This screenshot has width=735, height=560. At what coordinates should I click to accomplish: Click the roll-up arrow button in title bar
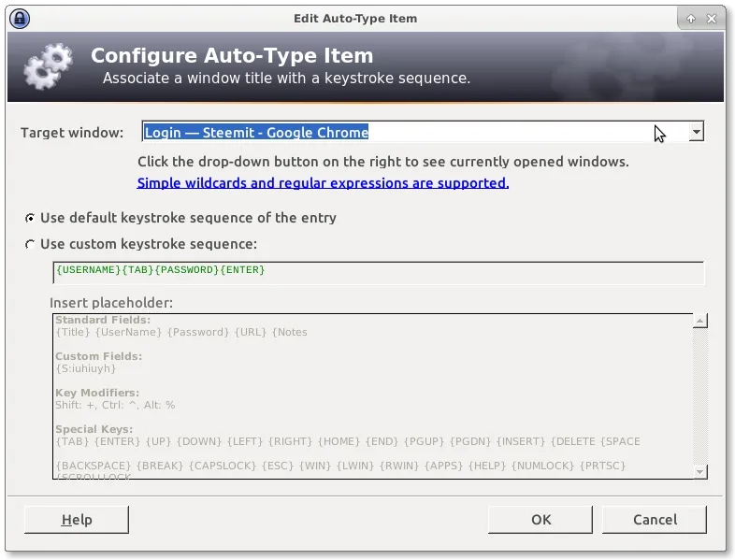691,18
